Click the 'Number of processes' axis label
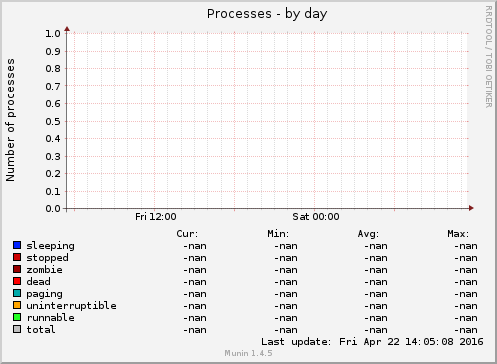 coord(10,120)
